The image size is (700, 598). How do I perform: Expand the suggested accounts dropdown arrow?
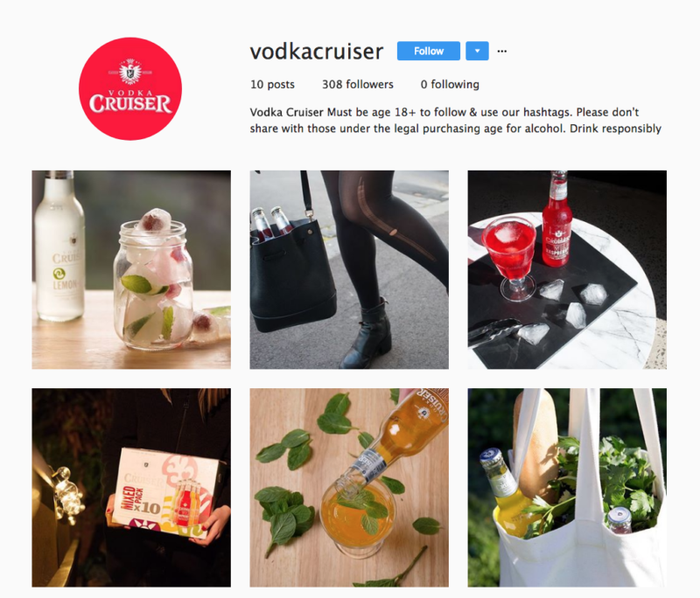[477, 51]
